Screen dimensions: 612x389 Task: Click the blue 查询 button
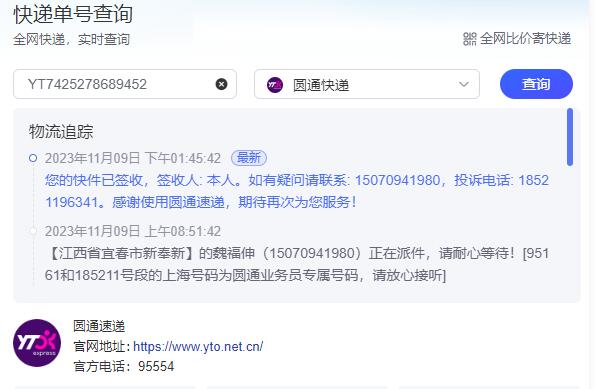coord(536,84)
